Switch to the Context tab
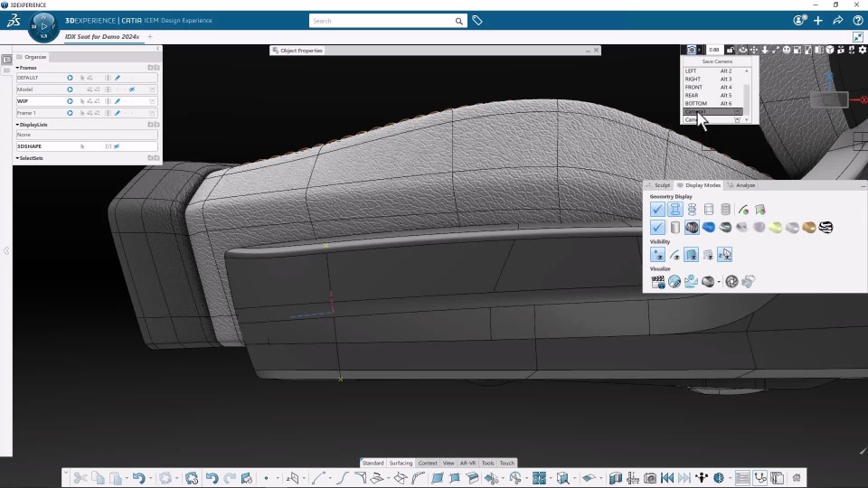868x488 pixels. pos(428,463)
